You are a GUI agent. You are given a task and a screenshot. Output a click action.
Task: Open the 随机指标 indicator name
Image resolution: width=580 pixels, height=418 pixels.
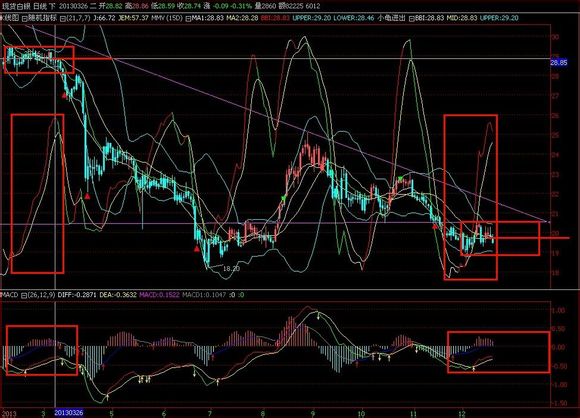43,18
